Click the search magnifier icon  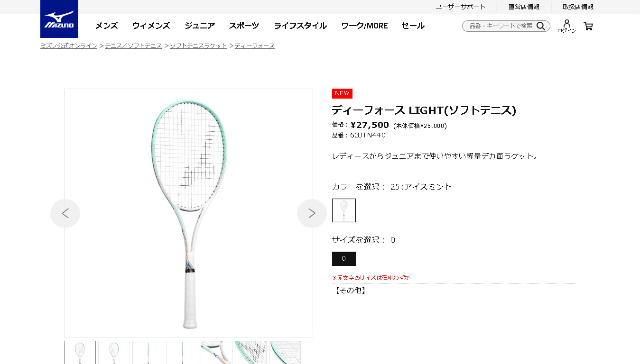(x=541, y=26)
